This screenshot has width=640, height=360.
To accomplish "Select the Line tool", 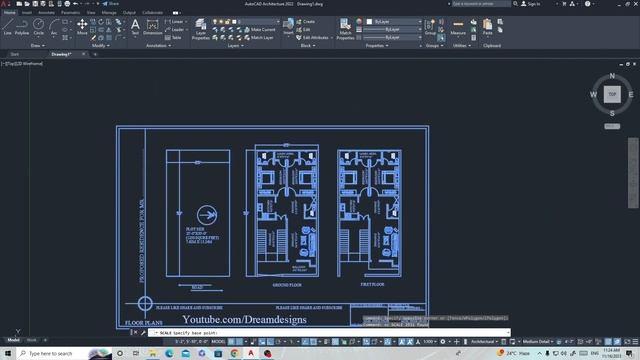I will click(7, 27).
